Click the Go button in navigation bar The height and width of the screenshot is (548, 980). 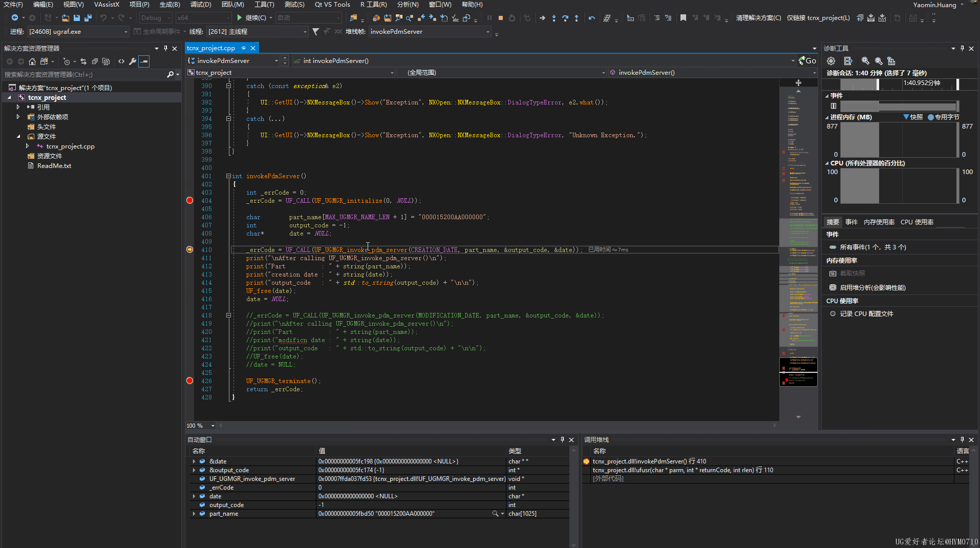tap(808, 60)
